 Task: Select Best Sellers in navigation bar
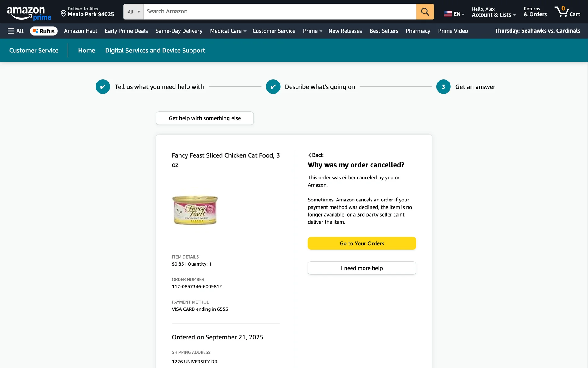click(384, 31)
